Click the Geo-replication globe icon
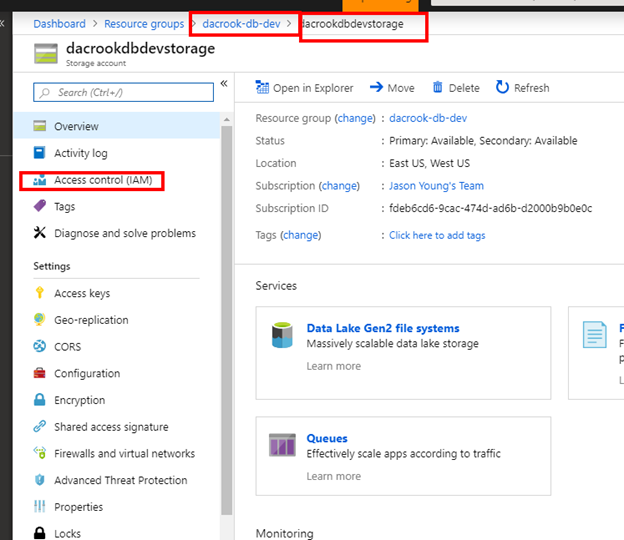This screenshot has height=540, width=624. coord(39,319)
